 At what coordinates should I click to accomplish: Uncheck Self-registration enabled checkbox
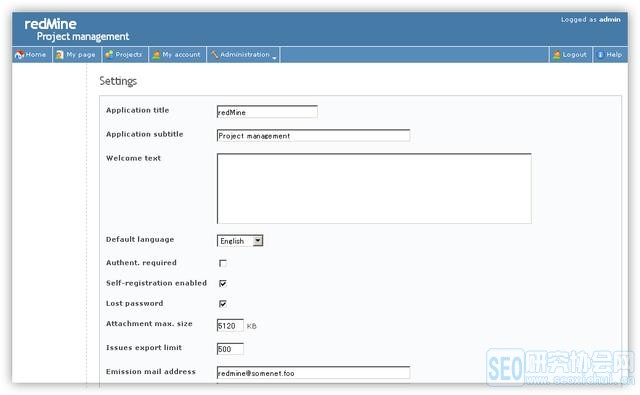point(223,283)
